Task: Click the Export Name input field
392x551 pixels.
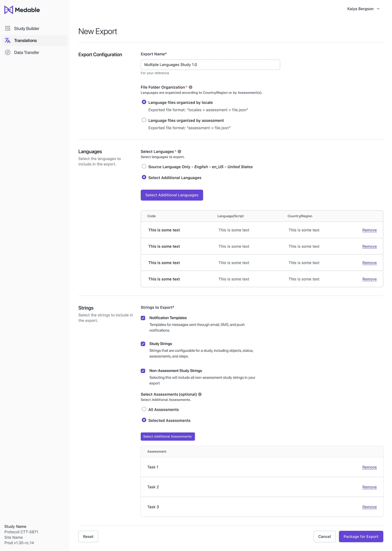Action: [210, 65]
